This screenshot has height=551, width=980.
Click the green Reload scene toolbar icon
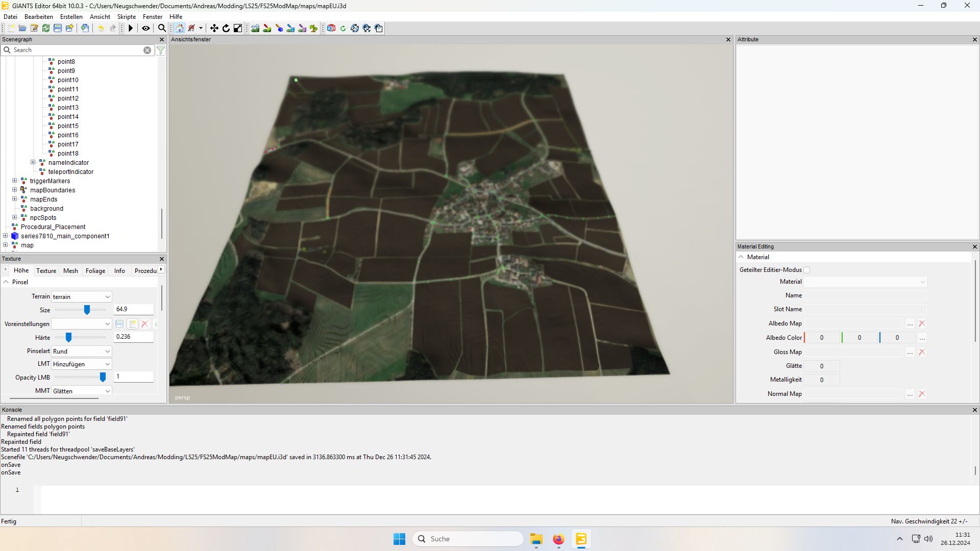[46, 28]
